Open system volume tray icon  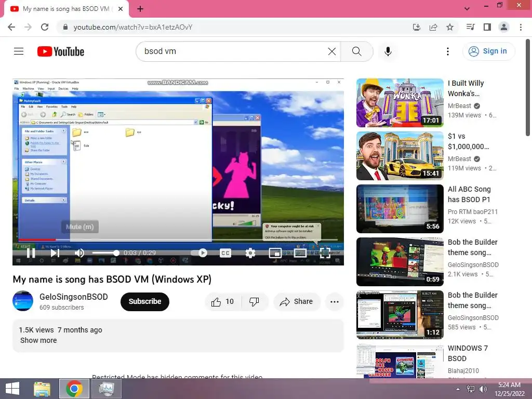pyautogui.click(x=483, y=389)
